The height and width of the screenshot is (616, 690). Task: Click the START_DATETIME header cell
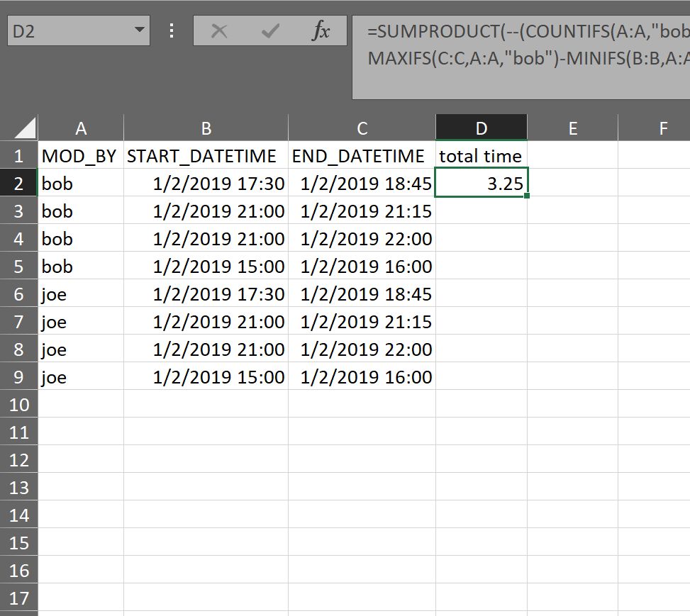pyautogui.click(x=206, y=155)
